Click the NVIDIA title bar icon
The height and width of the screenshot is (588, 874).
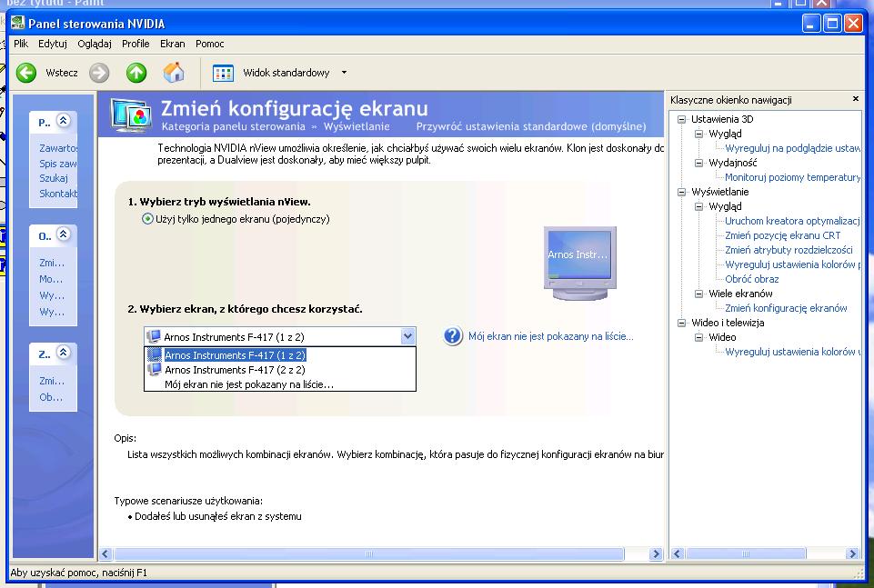click(x=18, y=23)
